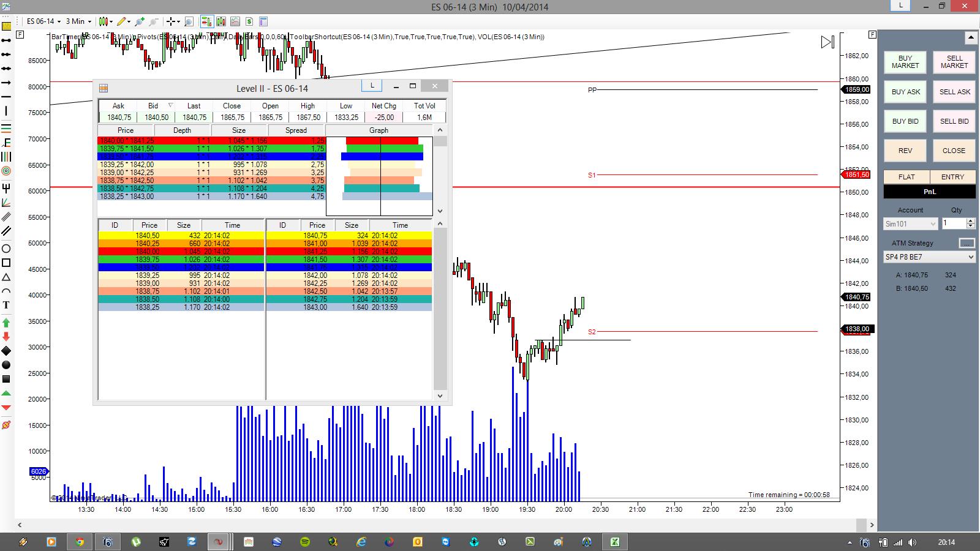The image size is (980, 551).
Task: Open the zoom magnifier tool
Action: click(189, 21)
